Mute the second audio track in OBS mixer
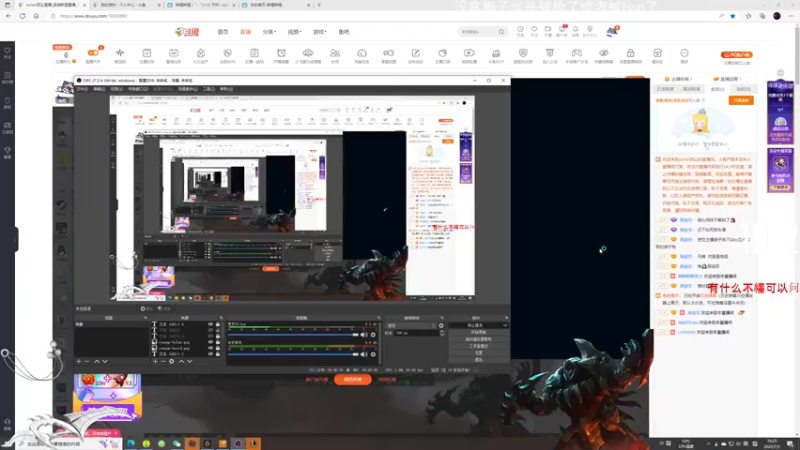 [364, 354]
